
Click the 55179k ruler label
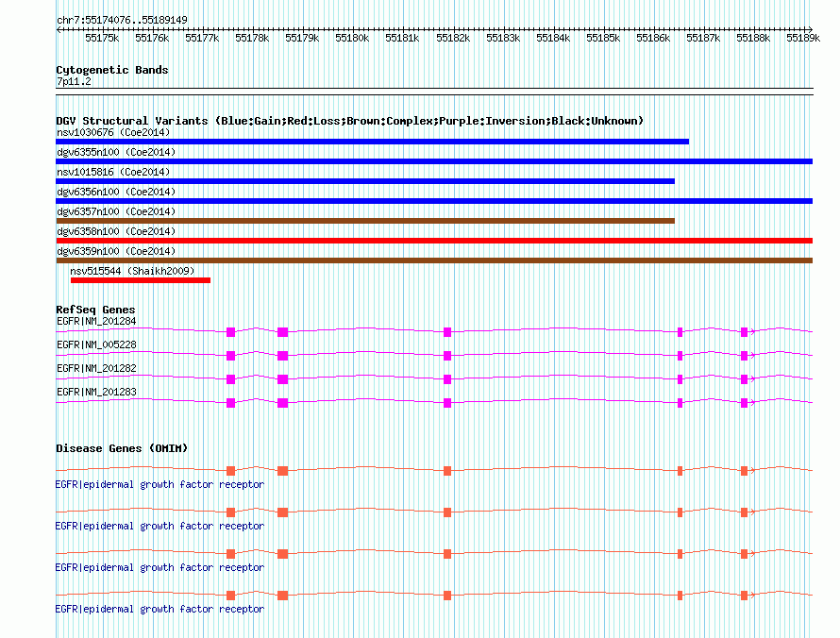click(302, 38)
